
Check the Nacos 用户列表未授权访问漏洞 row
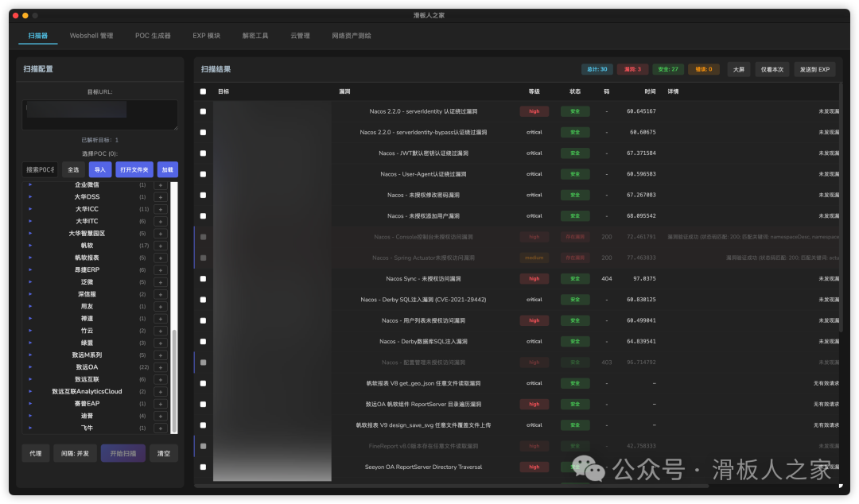tap(204, 320)
